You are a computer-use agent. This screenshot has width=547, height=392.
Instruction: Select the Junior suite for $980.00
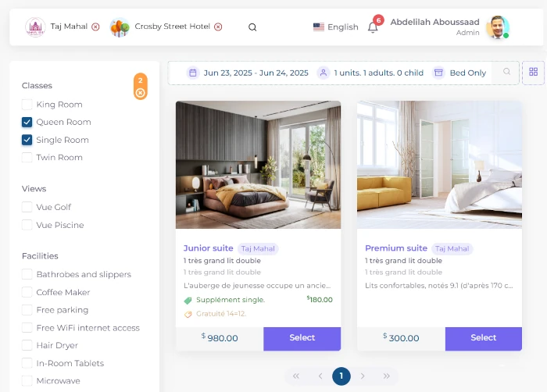click(x=302, y=338)
